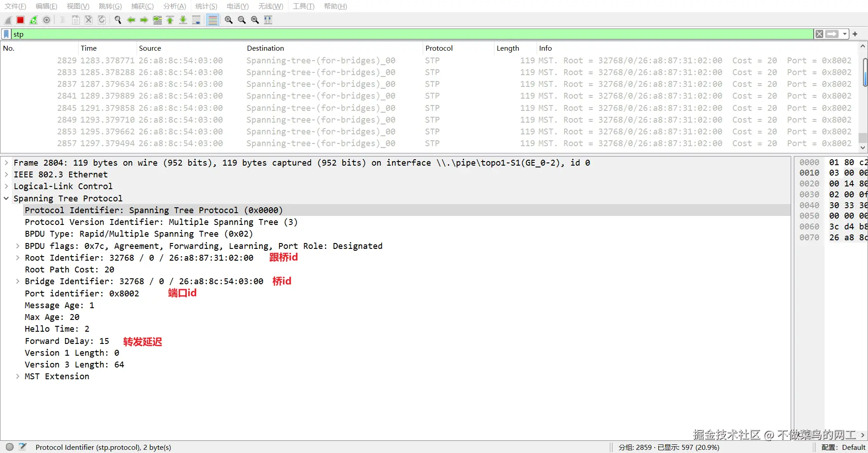This screenshot has width=868, height=453.
Task: Open the 无线(W) menu
Action: click(271, 6)
